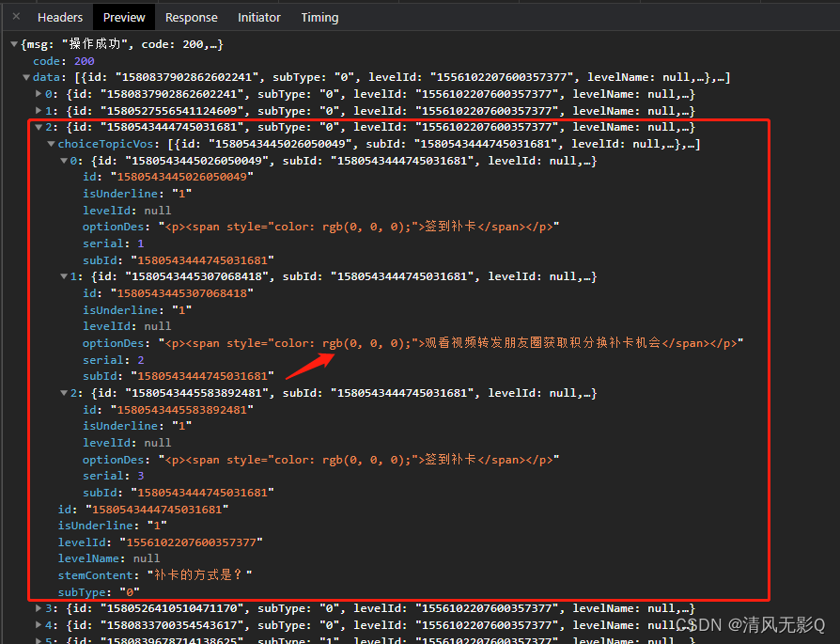
Task: Collapse the root msg object
Action: point(14,44)
